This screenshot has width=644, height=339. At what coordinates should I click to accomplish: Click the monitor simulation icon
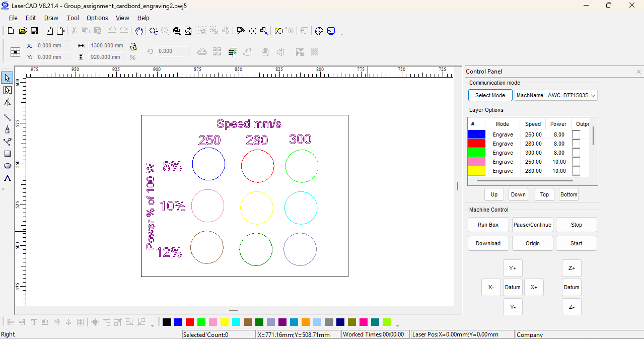tap(331, 31)
